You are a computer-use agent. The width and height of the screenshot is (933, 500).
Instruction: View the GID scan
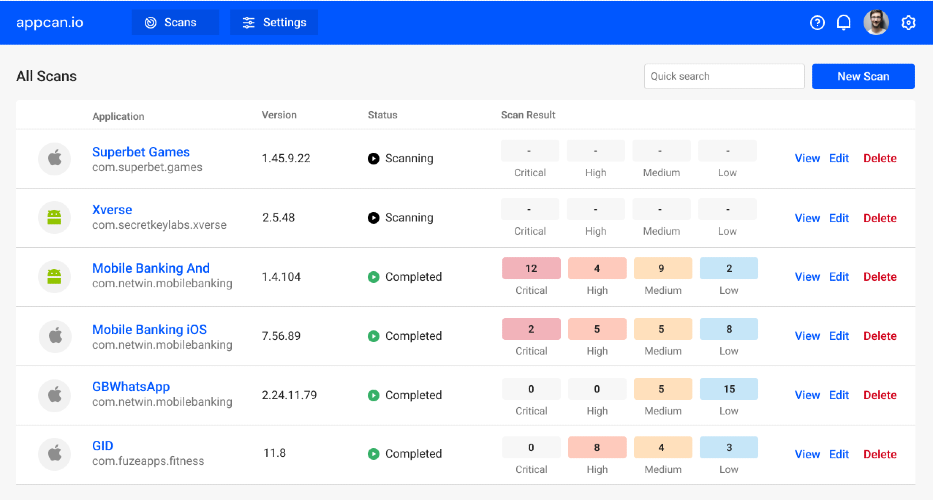pyautogui.click(x=807, y=454)
